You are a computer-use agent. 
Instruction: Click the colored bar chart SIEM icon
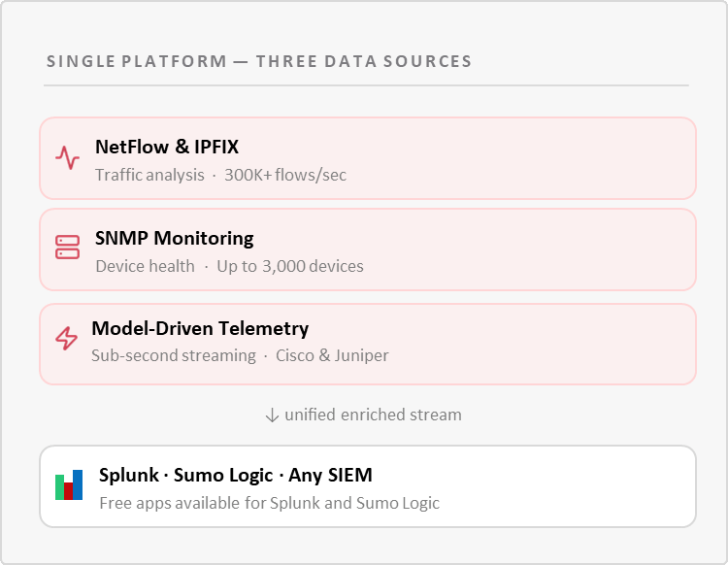(x=69, y=485)
